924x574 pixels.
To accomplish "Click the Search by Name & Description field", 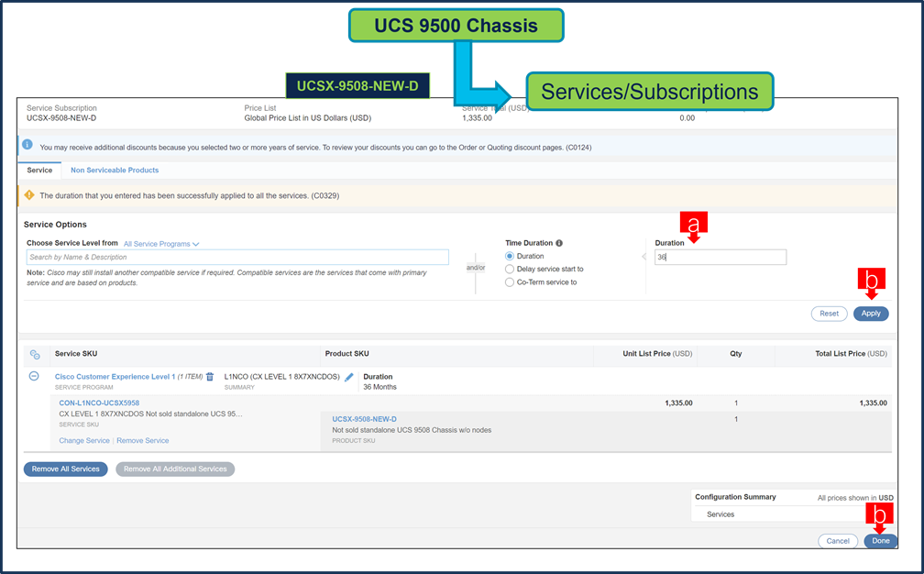I will (x=237, y=257).
